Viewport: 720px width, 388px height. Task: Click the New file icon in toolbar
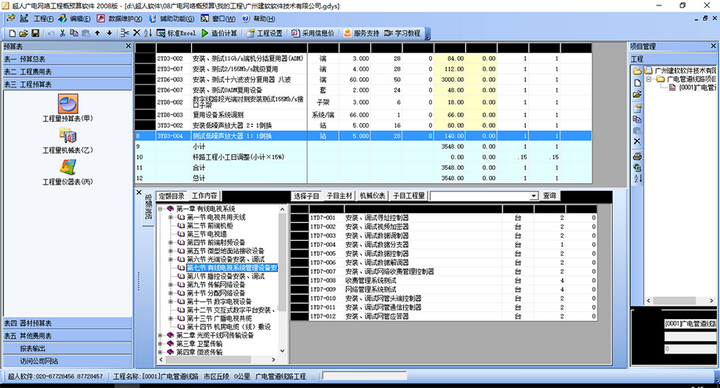(x=12, y=33)
